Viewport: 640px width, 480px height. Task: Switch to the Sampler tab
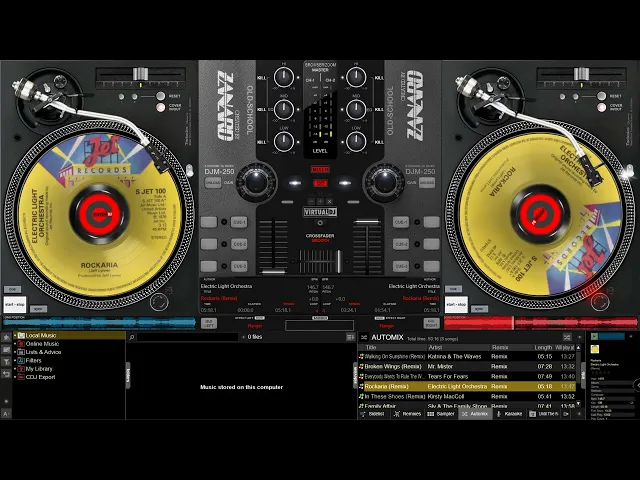441,414
